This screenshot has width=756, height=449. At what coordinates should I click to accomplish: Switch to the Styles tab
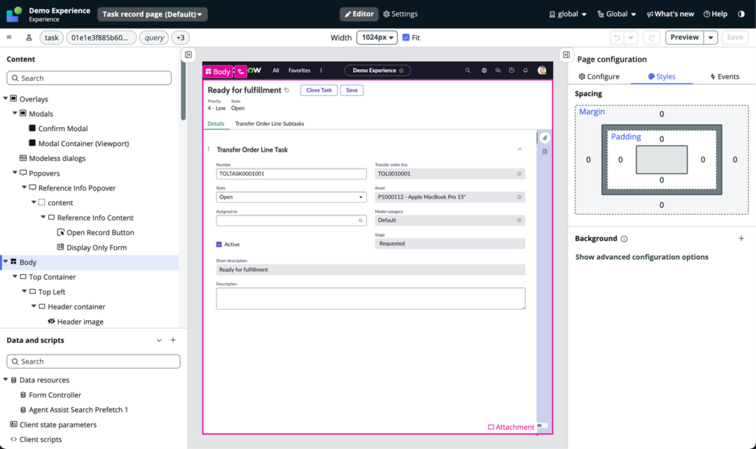click(662, 76)
